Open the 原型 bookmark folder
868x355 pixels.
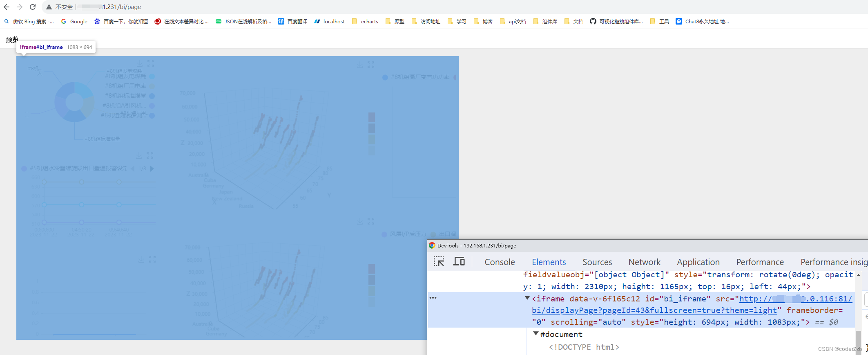pos(395,21)
